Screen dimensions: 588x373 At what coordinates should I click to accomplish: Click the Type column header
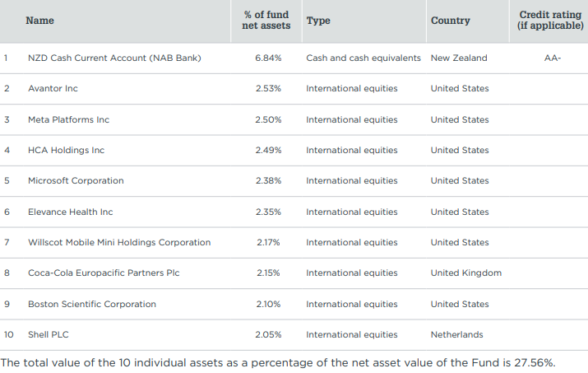coord(318,21)
